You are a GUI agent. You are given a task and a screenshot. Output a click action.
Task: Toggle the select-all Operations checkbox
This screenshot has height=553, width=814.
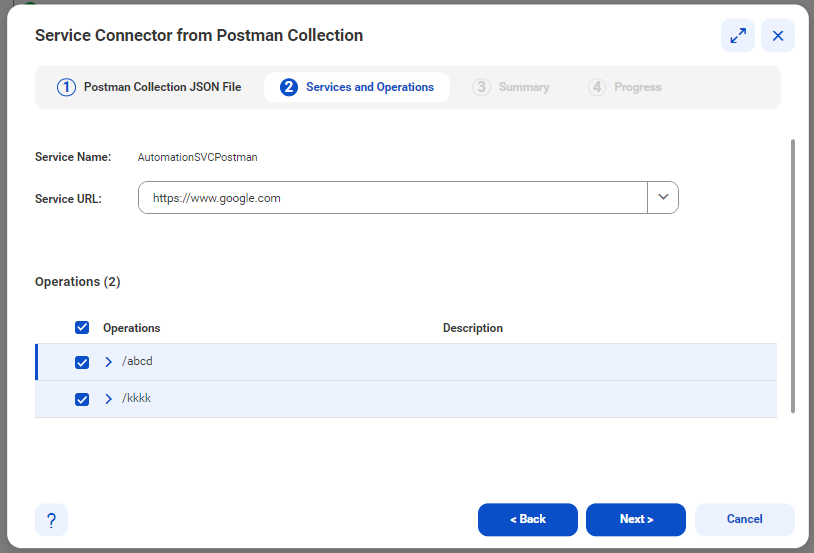pyautogui.click(x=82, y=328)
